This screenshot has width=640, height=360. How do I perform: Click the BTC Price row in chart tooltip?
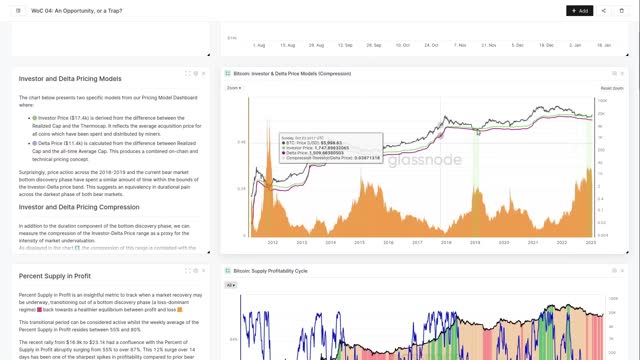click(x=312, y=143)
